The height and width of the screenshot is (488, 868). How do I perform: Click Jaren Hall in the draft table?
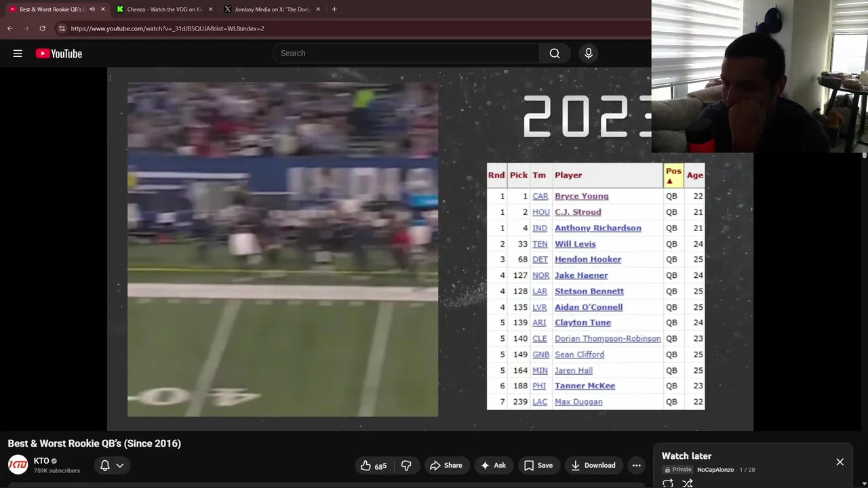tap(574, 371)
